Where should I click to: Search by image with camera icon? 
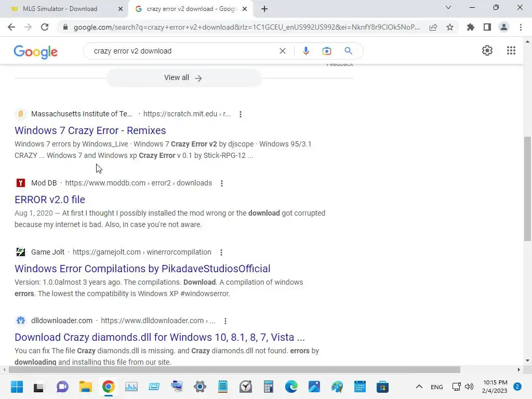[x=326, y=51]
